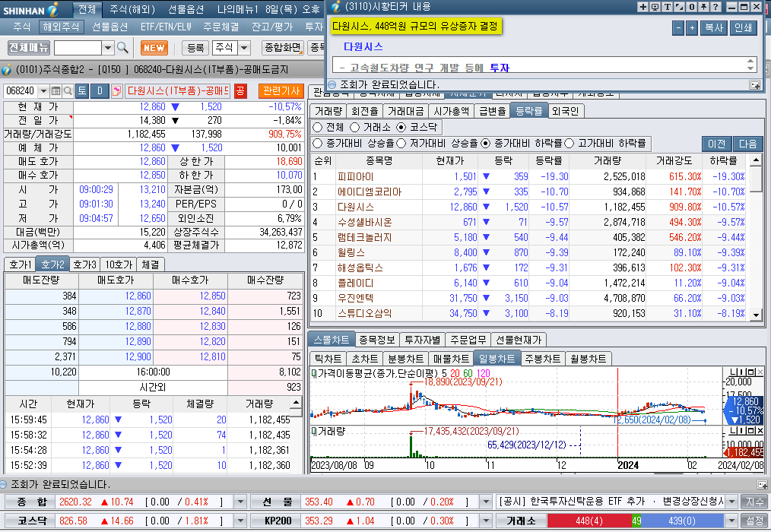Open the 종합 index dropdown arrow
This screenshot has height=532, width=771.
click(240, 502)
